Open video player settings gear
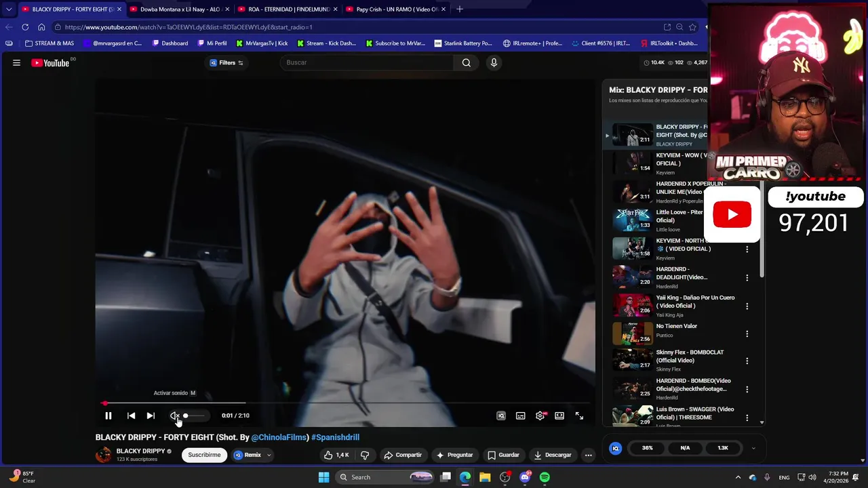 click(540, 415)
